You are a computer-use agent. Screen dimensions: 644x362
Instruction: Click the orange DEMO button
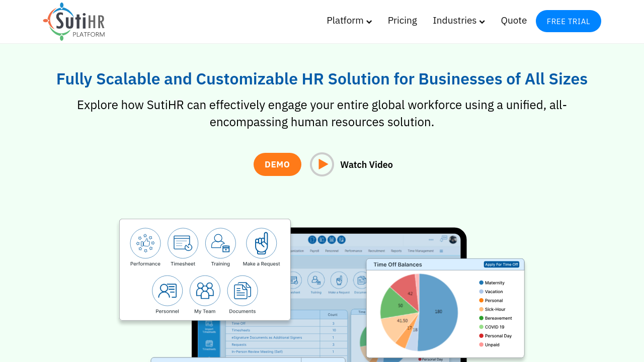pyautogui.click(x=277, y=164)
